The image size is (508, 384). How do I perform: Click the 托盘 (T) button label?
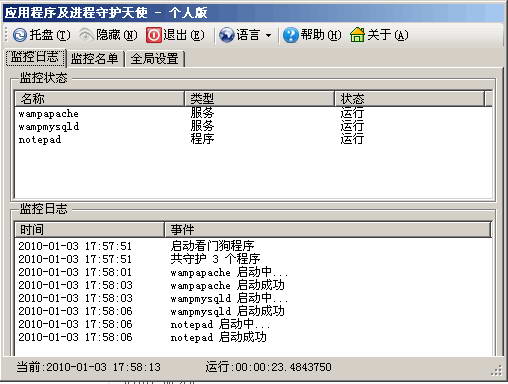[50, 35]
